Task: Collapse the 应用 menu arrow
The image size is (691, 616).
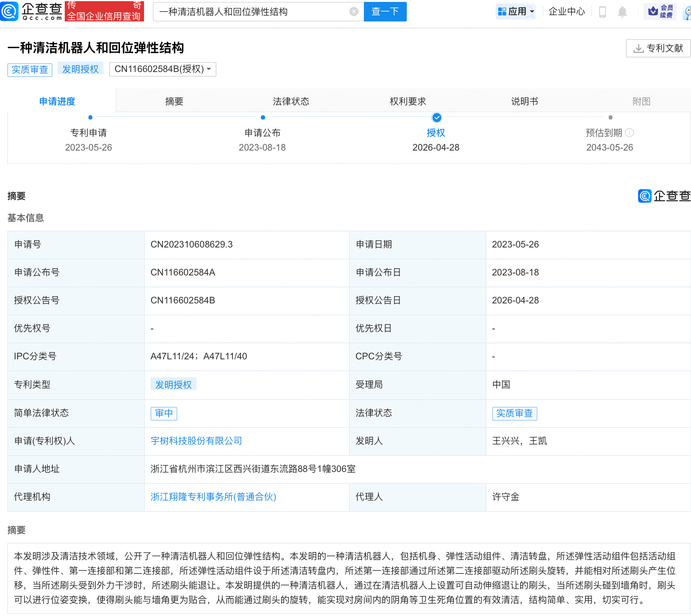Action: tap(532, 11)
